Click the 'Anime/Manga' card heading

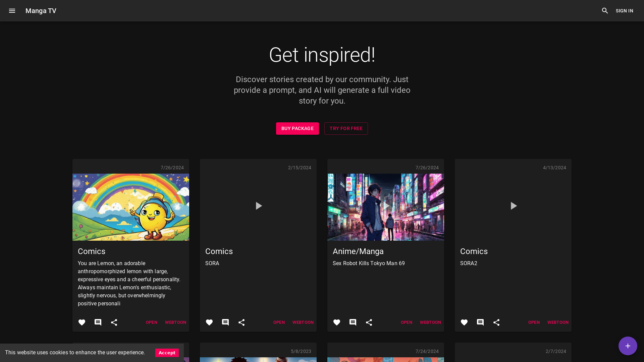tap(358, 251)
